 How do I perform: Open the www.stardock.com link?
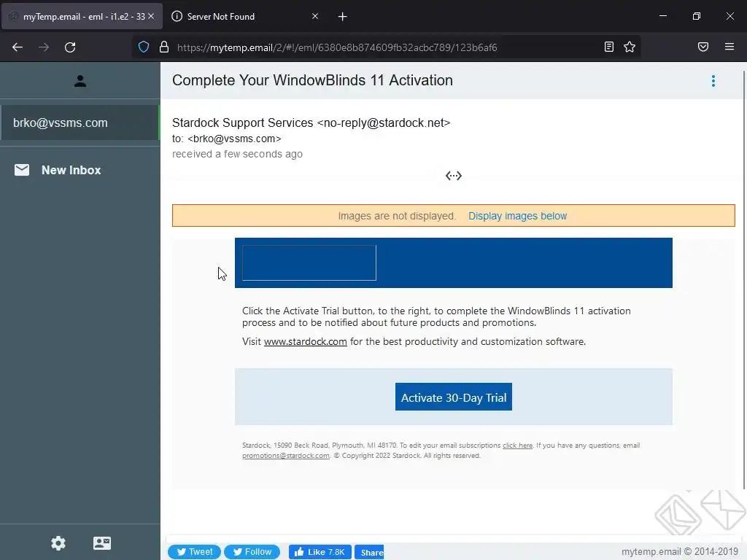306,342
